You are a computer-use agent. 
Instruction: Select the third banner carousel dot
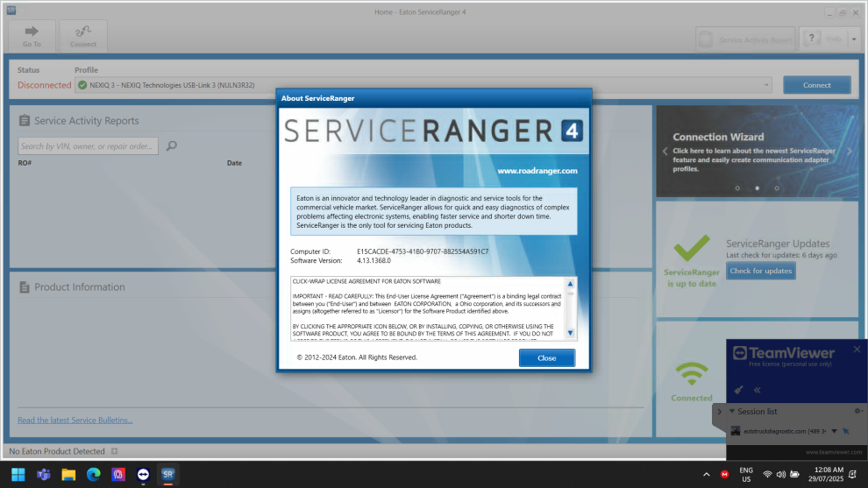coord(777,188)
